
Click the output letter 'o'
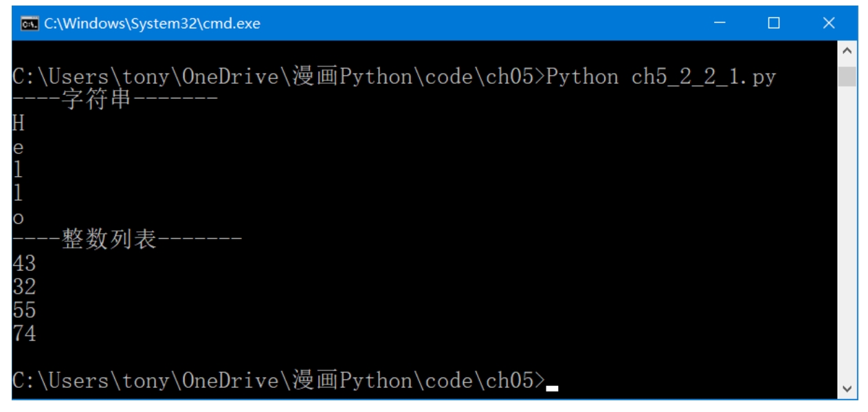(19, 218)
